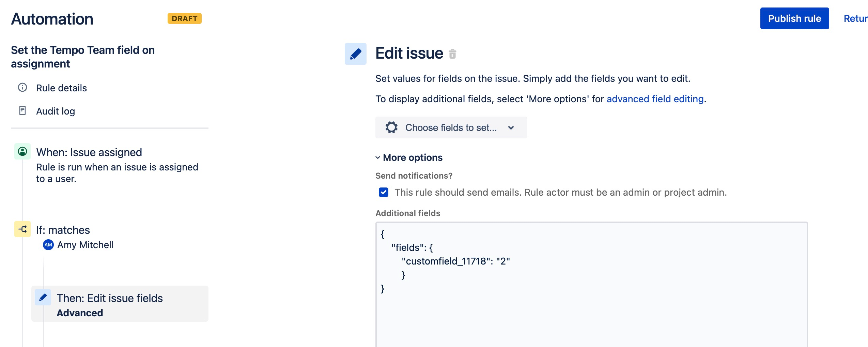Open the Audit log view
This screenshot has height=347, width=868.
tap(56, 111)
